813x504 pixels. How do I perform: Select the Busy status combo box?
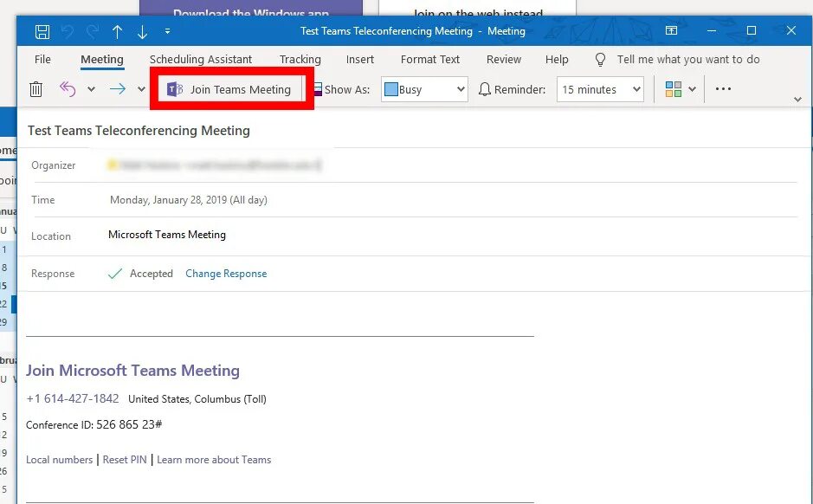(x=423, y=88)
